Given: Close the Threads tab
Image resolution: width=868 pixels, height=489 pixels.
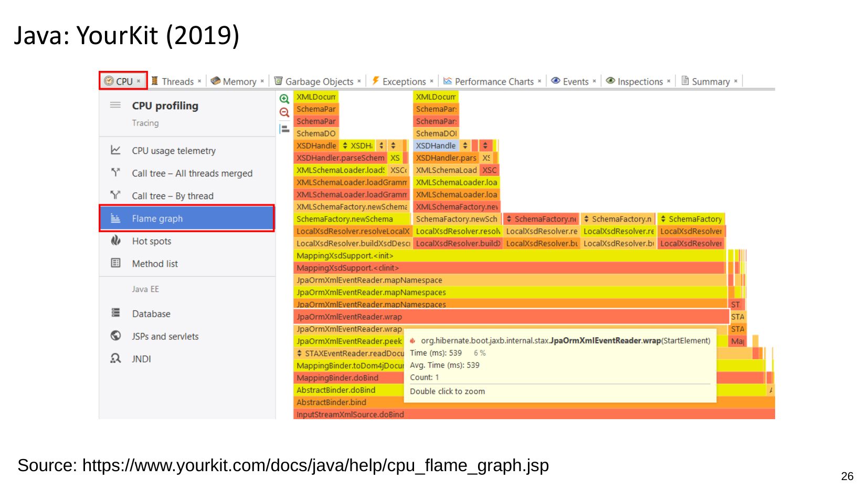Looking at the screenshot, I should pyautogui.click(x=199, y=81).
